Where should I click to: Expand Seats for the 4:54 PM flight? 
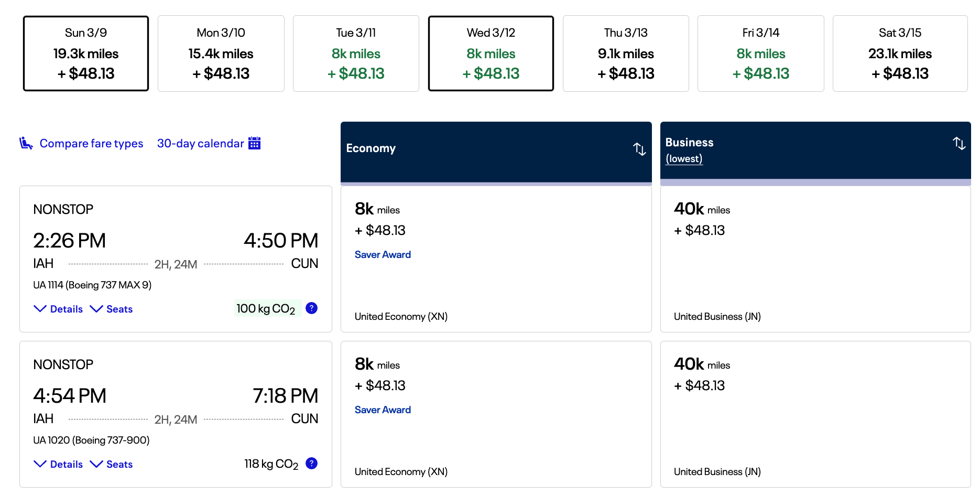[112, 464]
